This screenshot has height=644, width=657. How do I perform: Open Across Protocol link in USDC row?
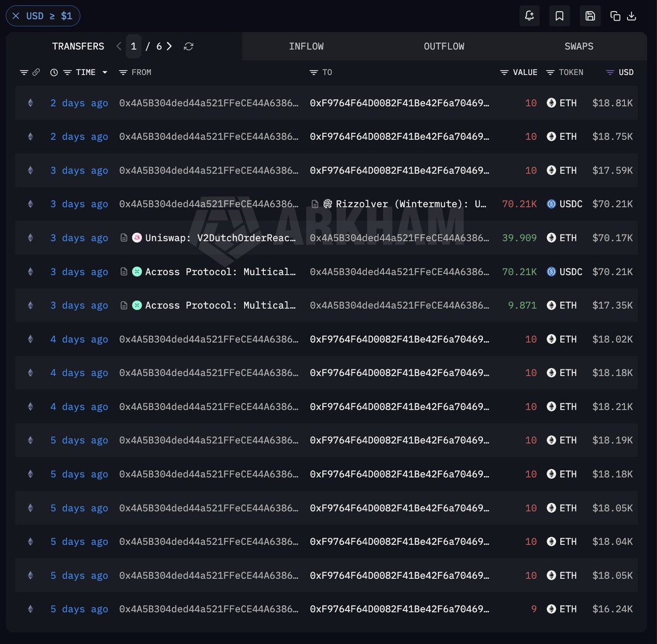click(x=221, y=272)
